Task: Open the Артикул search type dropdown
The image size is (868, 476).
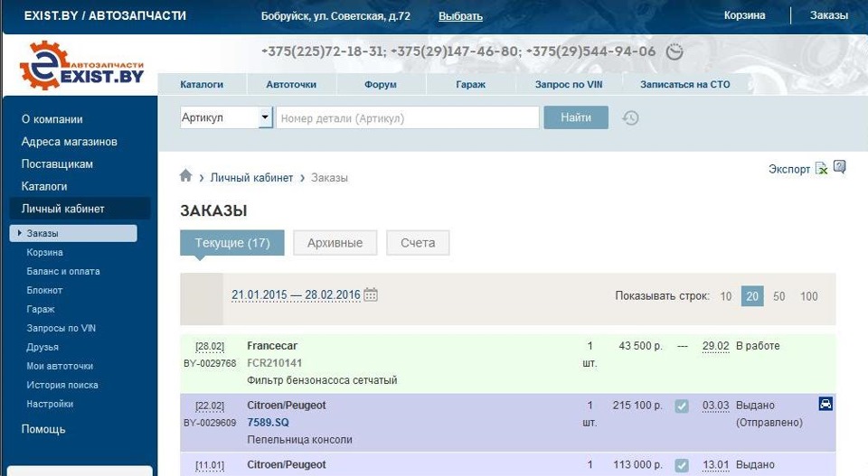Action: (226, 117)
